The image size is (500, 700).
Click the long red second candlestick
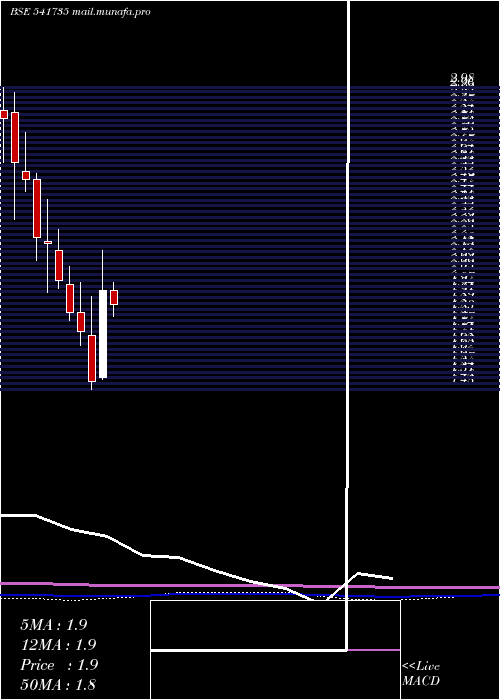(x=15, y=138)
